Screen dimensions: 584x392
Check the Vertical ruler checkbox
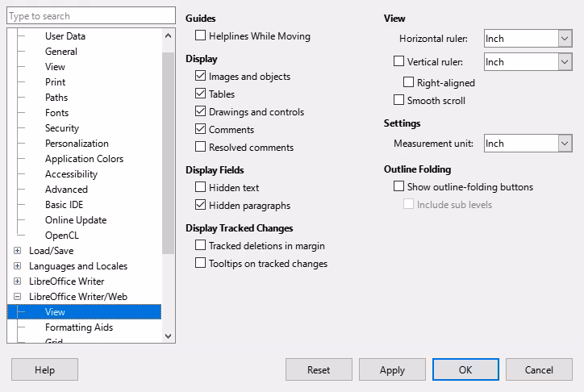point(399,61)
